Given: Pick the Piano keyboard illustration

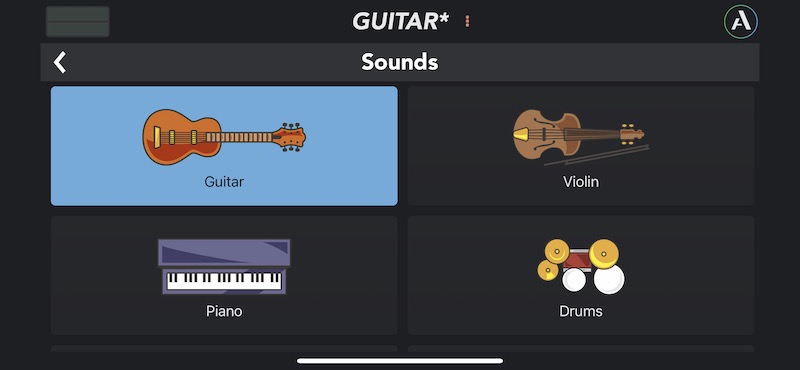Looking at the screenshot, I should (224, 266).
